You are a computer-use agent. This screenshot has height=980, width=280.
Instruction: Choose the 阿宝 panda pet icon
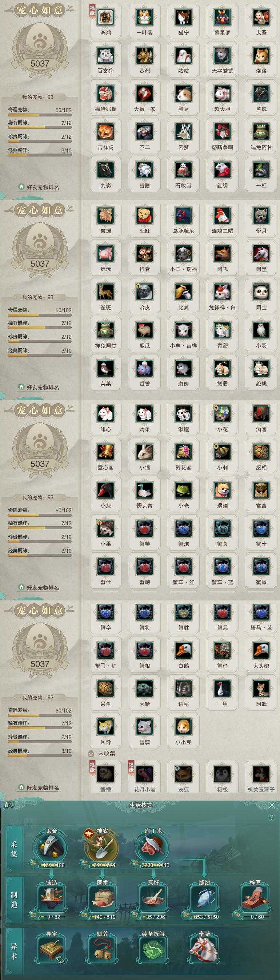pyautogui.click(x=261, y=292)
